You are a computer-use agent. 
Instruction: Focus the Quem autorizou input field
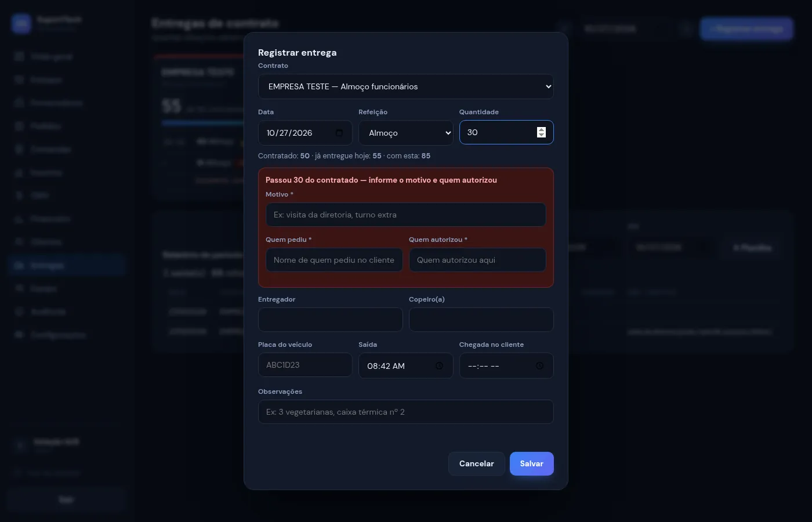tap(477, 260)
